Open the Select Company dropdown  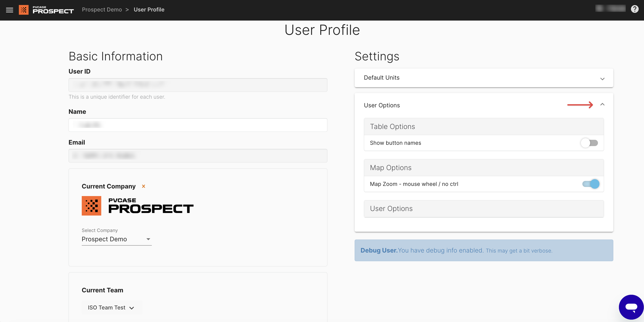(117, 239)
